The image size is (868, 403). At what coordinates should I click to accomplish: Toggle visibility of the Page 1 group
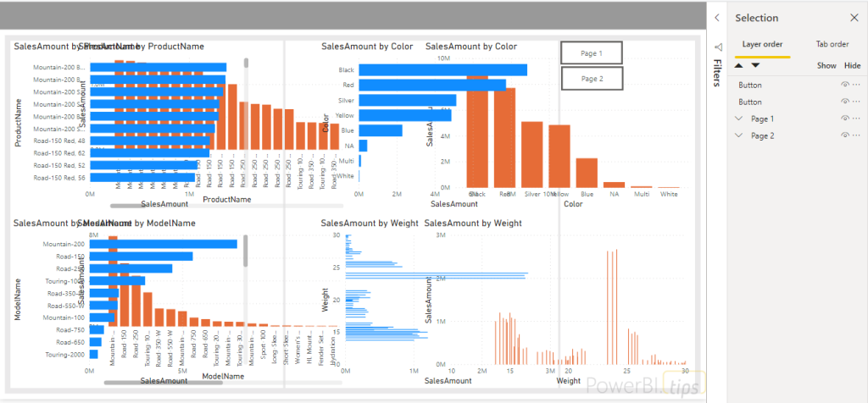[844, 119]
